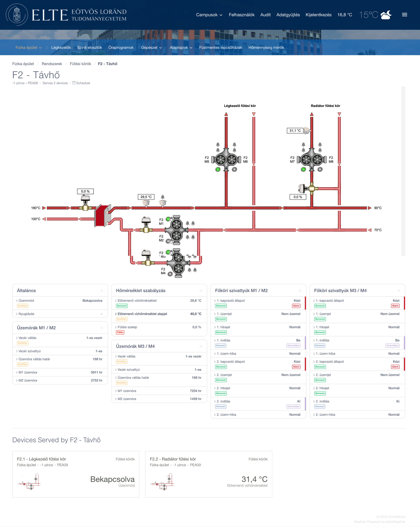Click green status indicator beside F2 M1
This screenshot has width=420, height=527.
(x=168, y=219)
